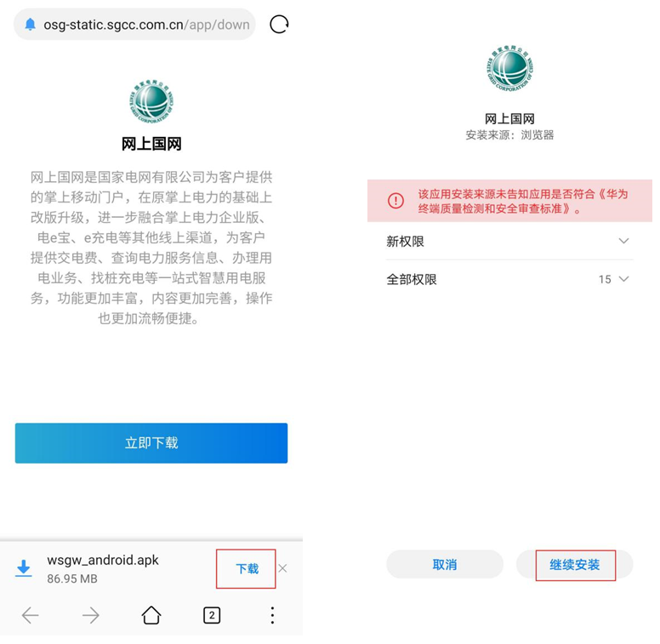Go back with the left arrow
The image size is (660, 644).
point(31,615)
